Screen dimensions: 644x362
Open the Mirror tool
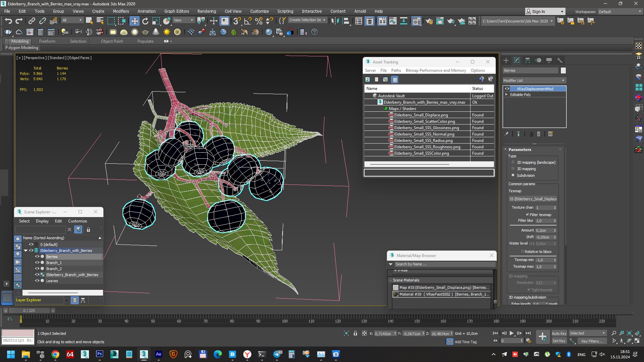[335, 21]
